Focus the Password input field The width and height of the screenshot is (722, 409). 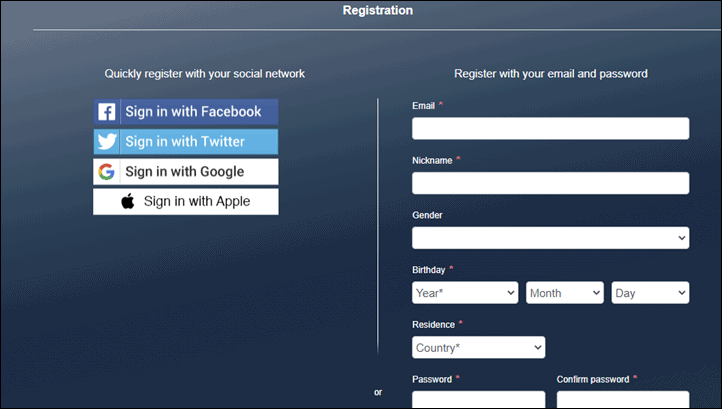click(x=479, y=399)
